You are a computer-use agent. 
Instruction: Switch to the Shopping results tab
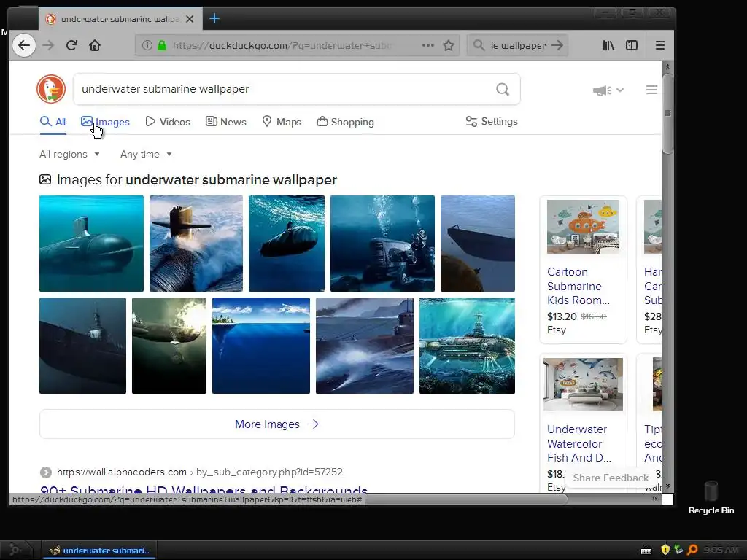tap(345, 122)
